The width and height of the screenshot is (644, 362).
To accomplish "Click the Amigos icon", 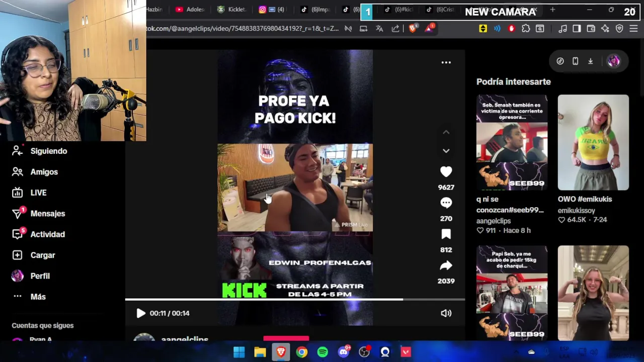I will pos(18,172).
